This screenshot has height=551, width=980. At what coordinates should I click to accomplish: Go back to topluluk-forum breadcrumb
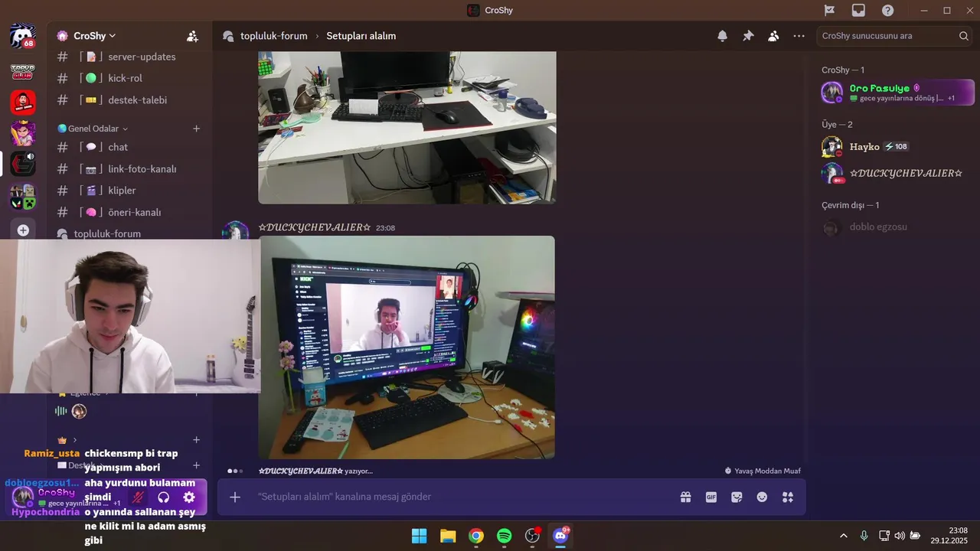(273, 36)
